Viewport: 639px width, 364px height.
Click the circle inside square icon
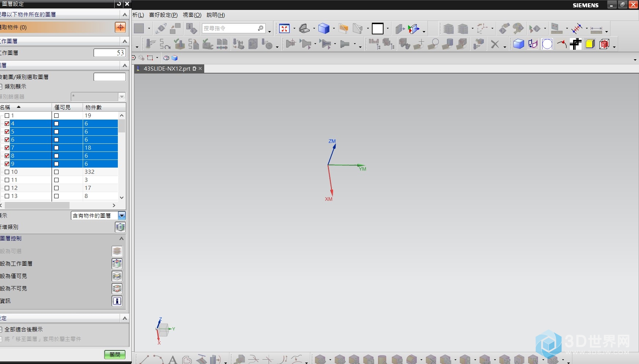click(547, 44)
